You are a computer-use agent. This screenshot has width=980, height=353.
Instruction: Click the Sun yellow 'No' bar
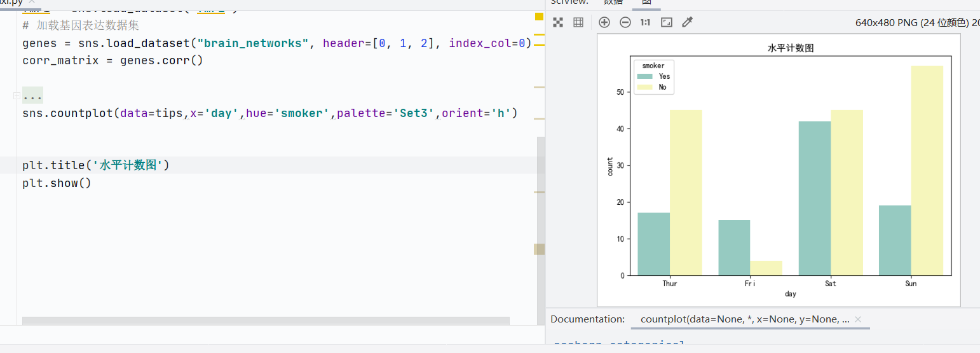pyautogui.click(x=927, y=170)
